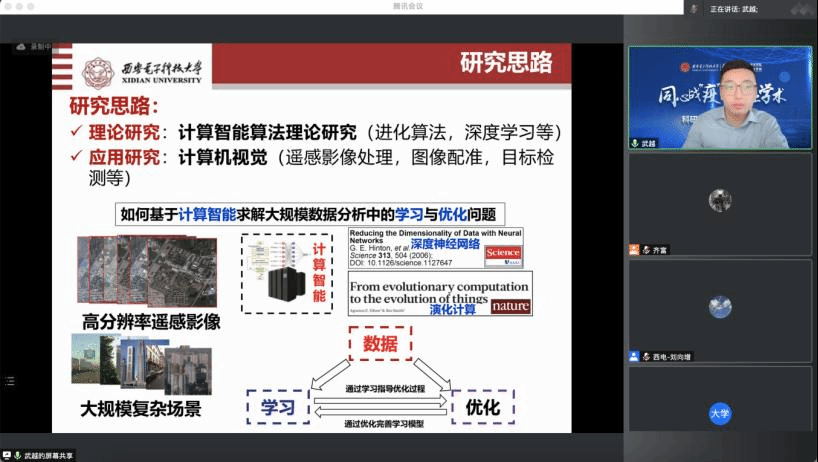The width and height of the screenshot is (818, 462).
Task: Click the screen share icon at bottom left
Action: [6, 455]
